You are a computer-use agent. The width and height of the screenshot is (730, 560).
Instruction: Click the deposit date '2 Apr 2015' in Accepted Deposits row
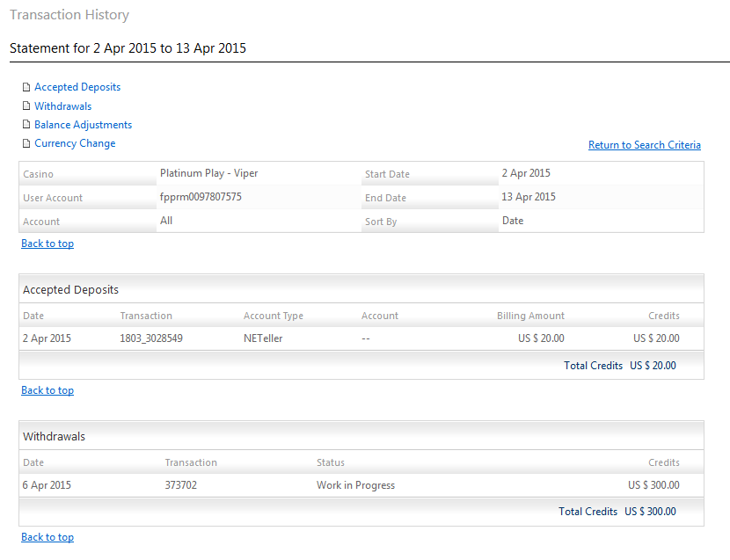click(x=47, y=338)
